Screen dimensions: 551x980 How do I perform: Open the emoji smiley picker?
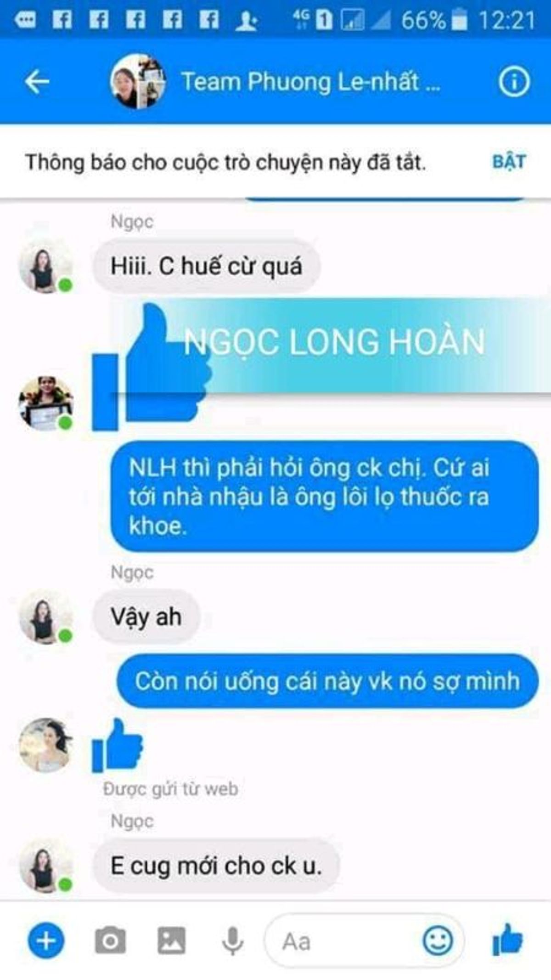[x=437, y=940]
